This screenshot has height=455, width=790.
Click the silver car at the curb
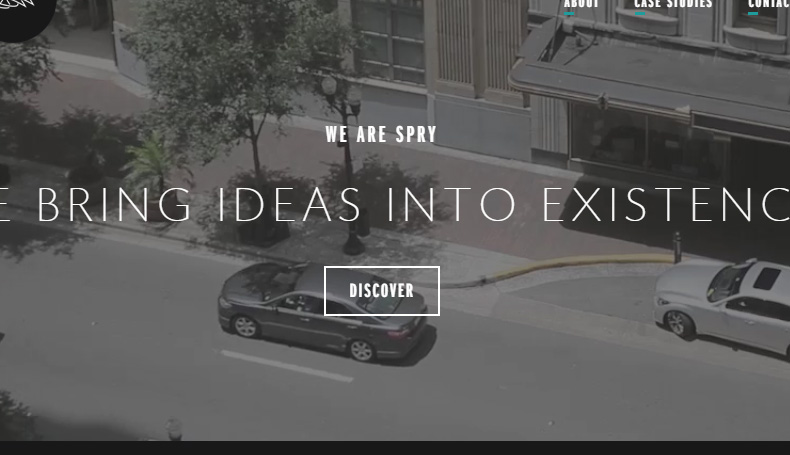(723, 306)
